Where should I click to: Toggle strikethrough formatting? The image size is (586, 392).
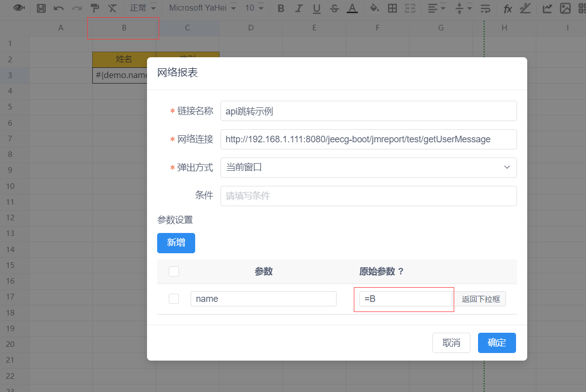tap(335, 8)
